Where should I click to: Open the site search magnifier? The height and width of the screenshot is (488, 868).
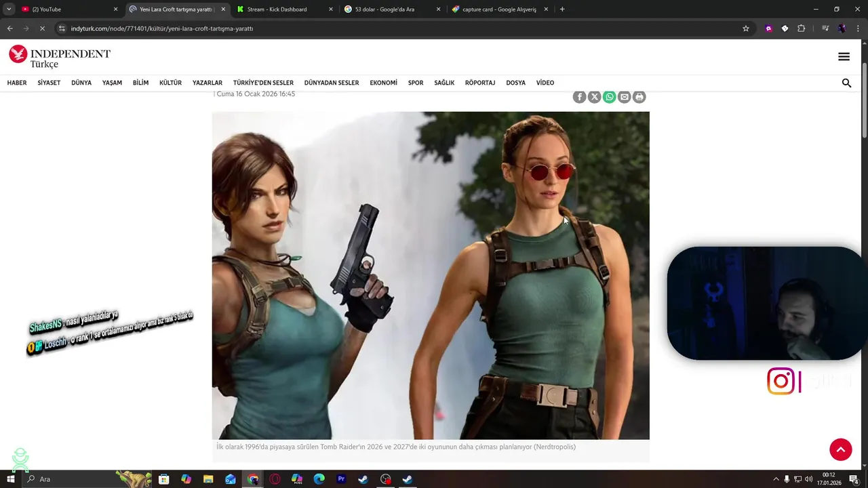(x=846, y=83)
